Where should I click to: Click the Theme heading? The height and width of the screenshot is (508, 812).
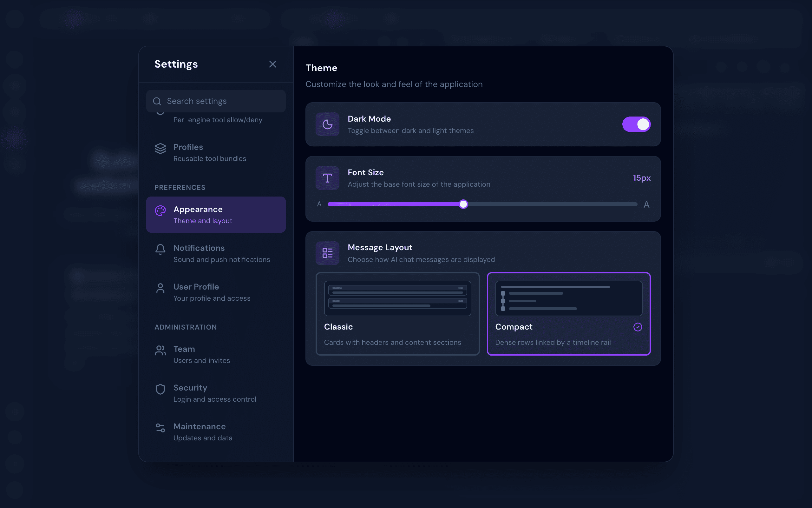point(321,68)
